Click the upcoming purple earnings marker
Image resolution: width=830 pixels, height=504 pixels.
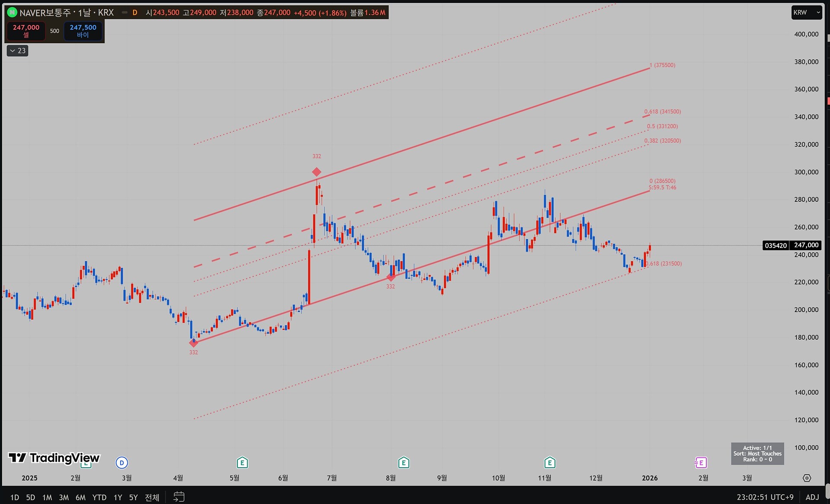tap(700, 463)
